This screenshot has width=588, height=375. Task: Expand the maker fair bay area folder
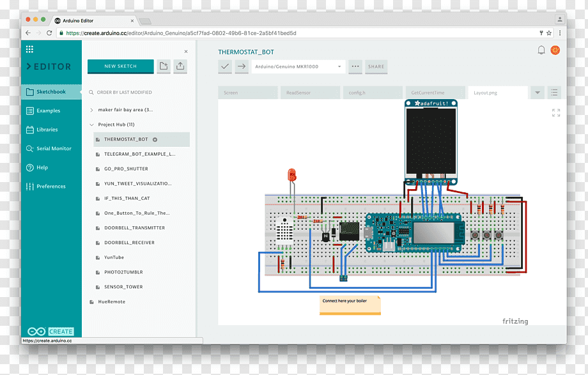[91, 110]
